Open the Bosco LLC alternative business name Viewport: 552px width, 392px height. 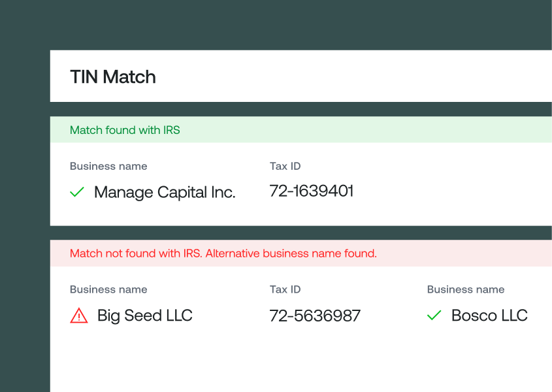pyautogui.click(x=489, y=315)
